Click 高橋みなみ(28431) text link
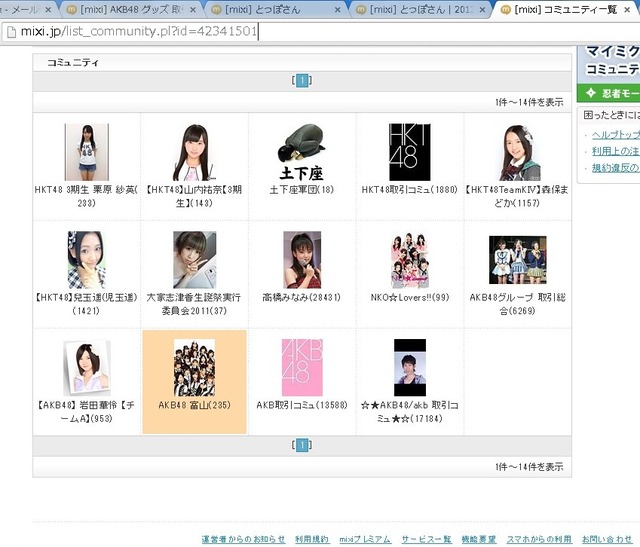Screen dimensions: 640x547 click(x=302, y=298)
